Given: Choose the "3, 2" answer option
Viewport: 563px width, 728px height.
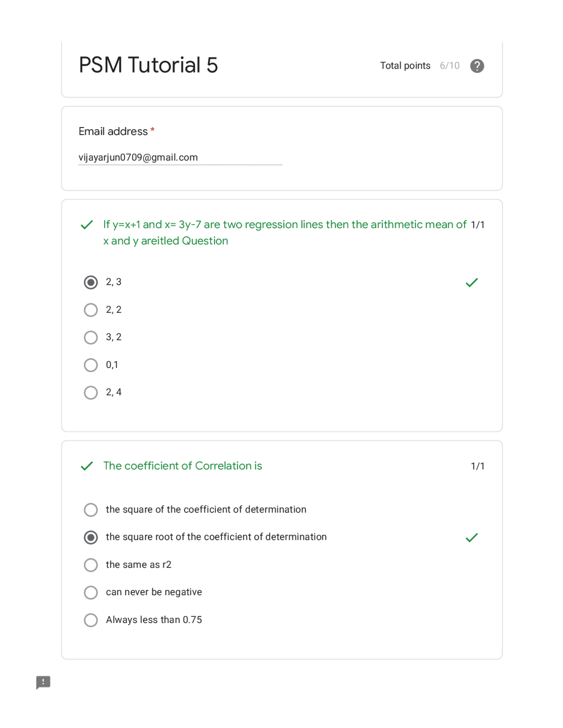Looking at the screenshot, I should pyautogui.click(x=91, y=337).
